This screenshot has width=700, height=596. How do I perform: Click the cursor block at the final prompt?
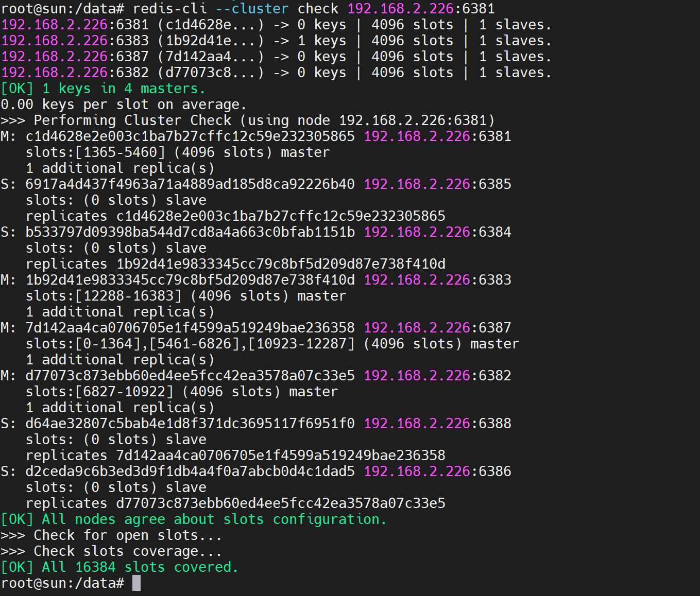tap(136, 583)
